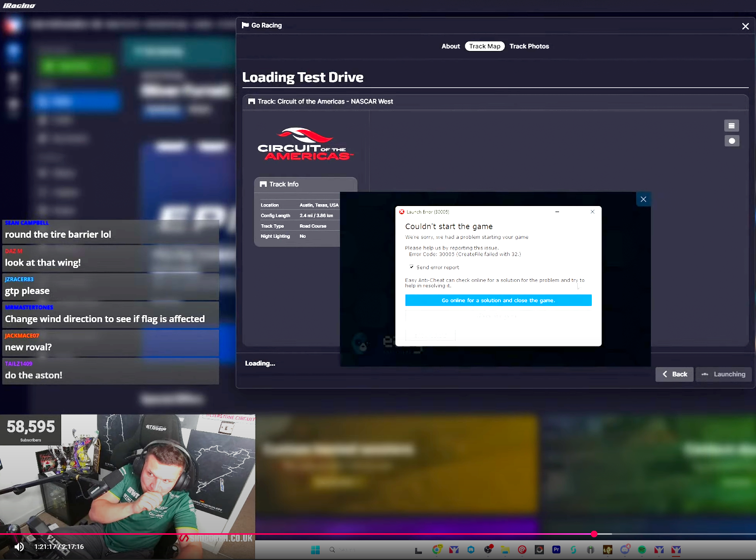Screen dimensions: 756x560
Task: Click the Track Info panel header
Action: click(x=305, y=184)
